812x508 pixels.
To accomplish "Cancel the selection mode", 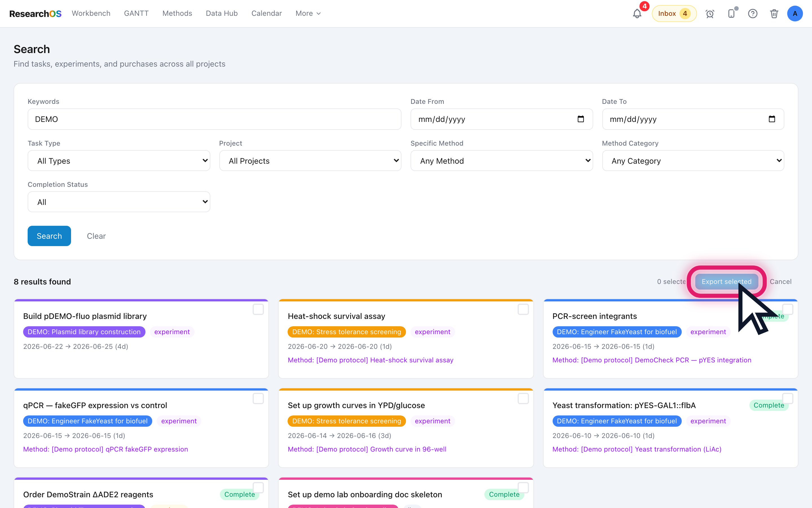I will 780,282.
